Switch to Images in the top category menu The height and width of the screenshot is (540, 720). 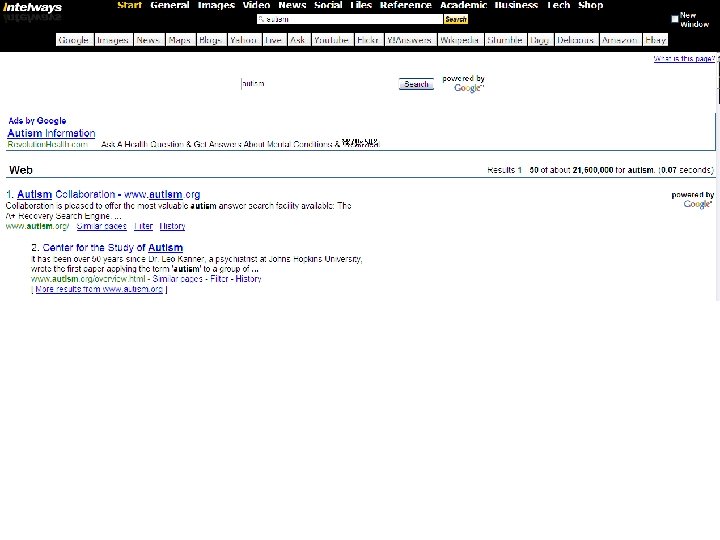[216, 5]
